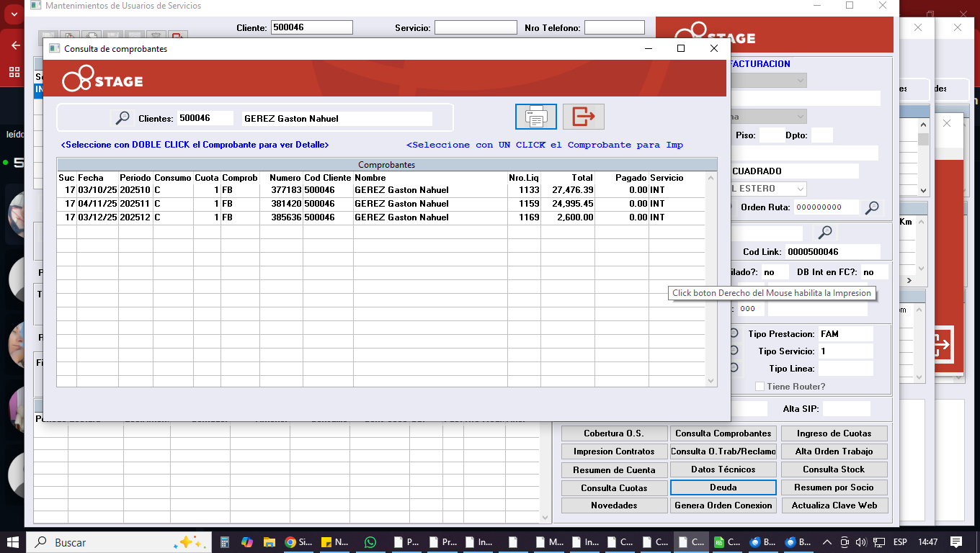Click the red exit door icon
The image size is (980, 553).
point(583,116)
